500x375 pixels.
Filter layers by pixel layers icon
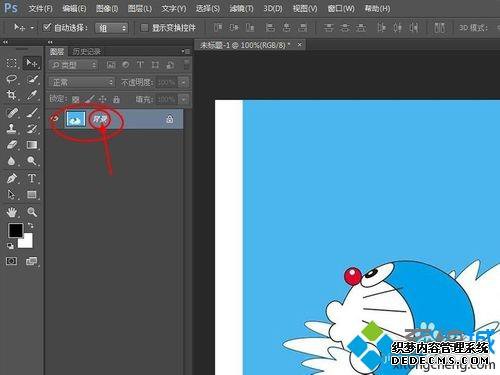pyautogui.click(x=111, y=65)
